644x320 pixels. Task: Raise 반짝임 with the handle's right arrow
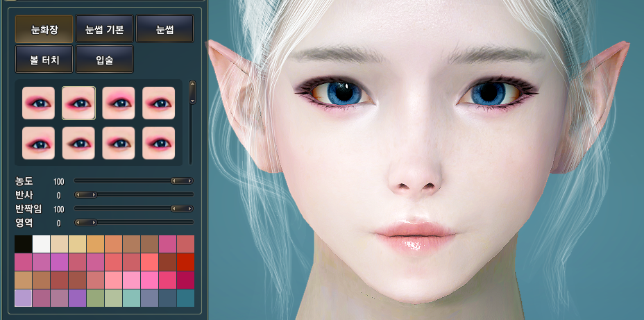(189, 209)
